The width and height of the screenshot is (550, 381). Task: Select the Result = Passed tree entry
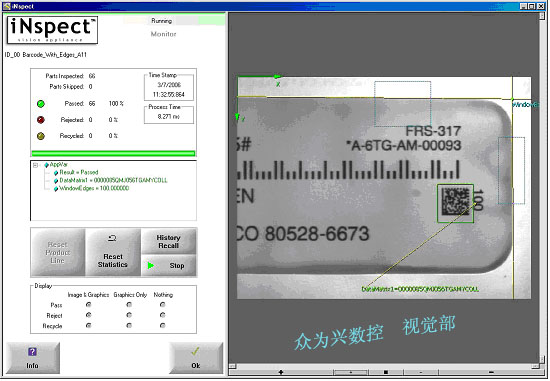pyautogui.click(x=79, y=172)
